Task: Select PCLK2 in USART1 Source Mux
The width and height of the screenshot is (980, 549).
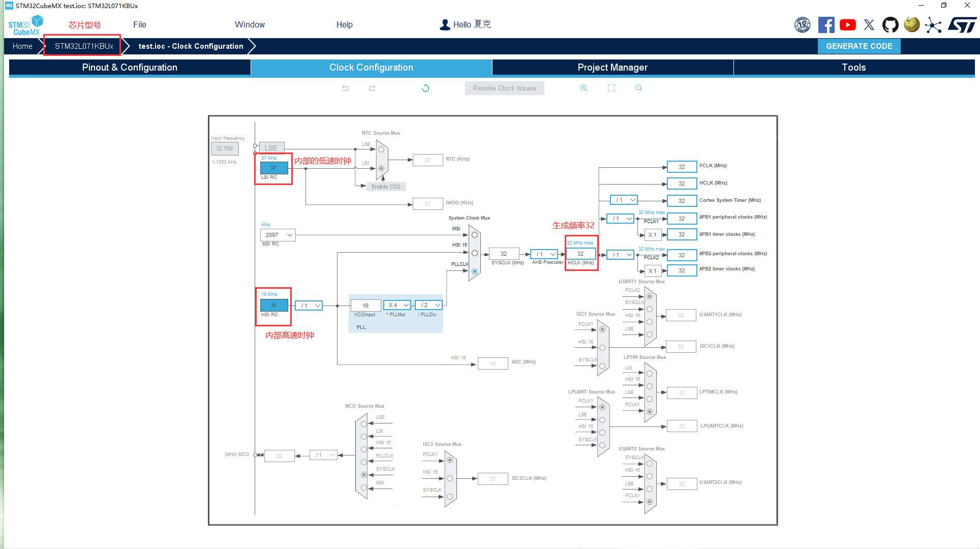Action: 650,296
